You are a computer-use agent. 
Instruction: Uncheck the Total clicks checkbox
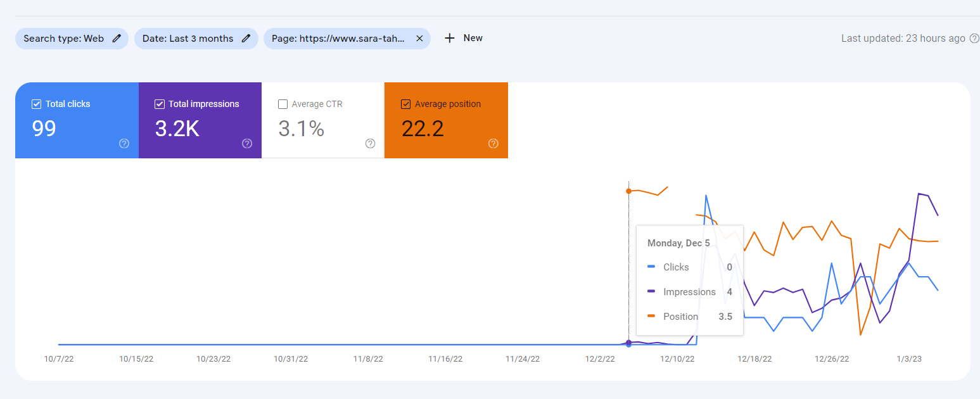click(37, 104)
